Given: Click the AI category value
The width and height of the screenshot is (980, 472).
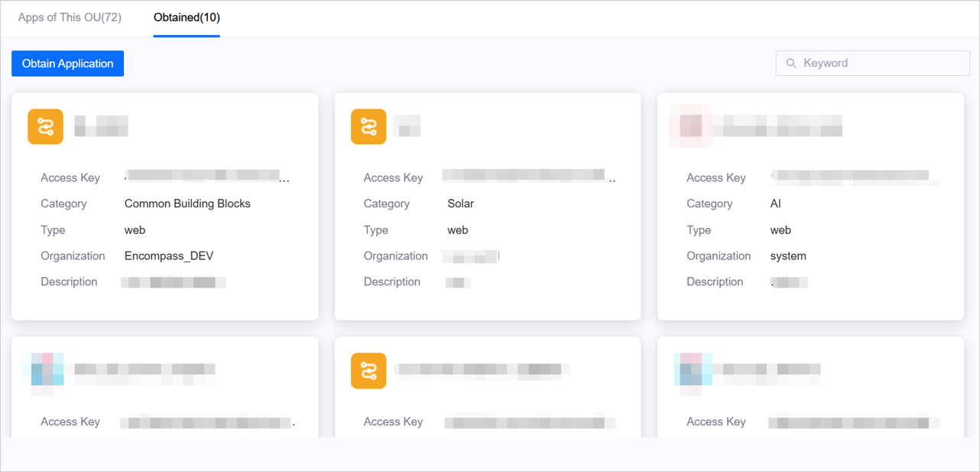Looking at the screenshot, I should pyautogui.click(x=775, y=203).
